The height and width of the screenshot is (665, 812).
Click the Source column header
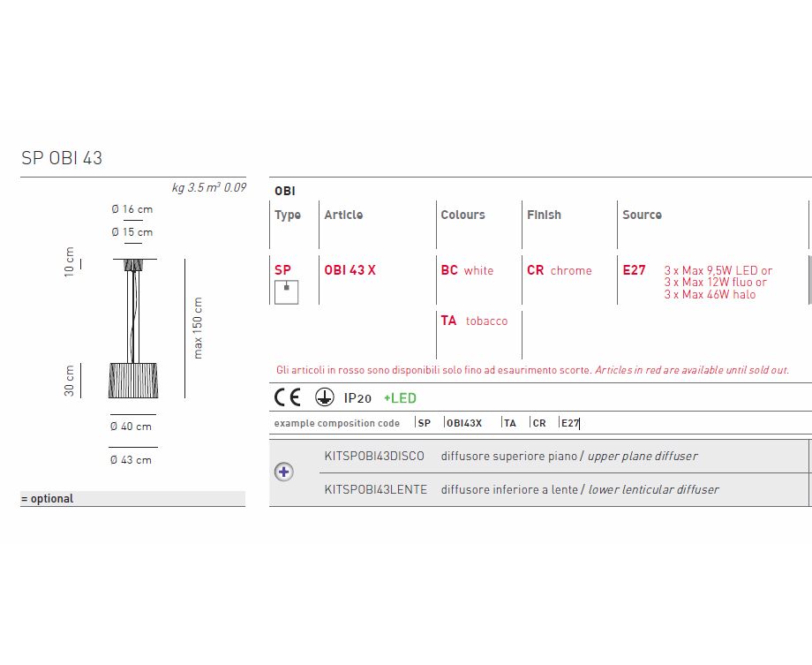coord(642,215)
